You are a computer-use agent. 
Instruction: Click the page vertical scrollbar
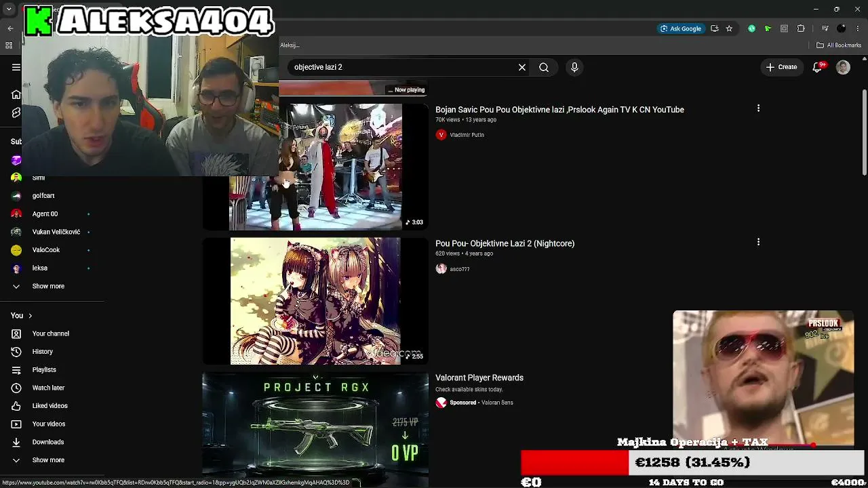[864, 132]
